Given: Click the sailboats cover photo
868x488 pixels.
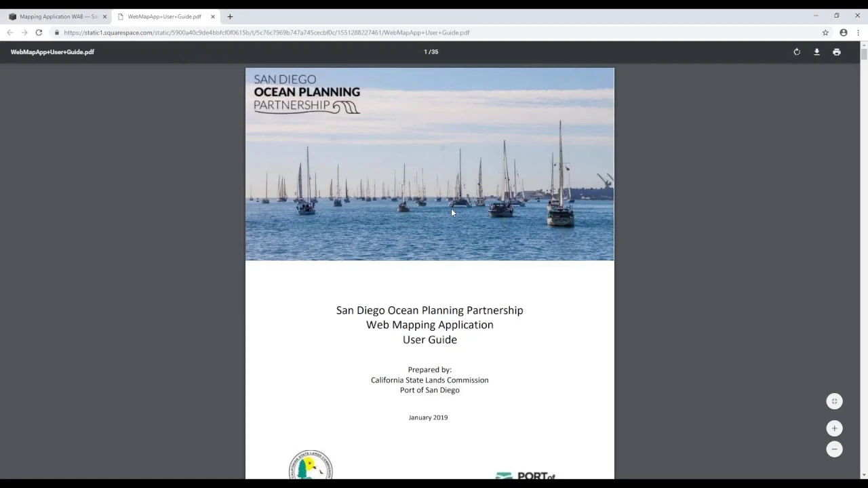Looking at the screenshot, I should (430, 164).
